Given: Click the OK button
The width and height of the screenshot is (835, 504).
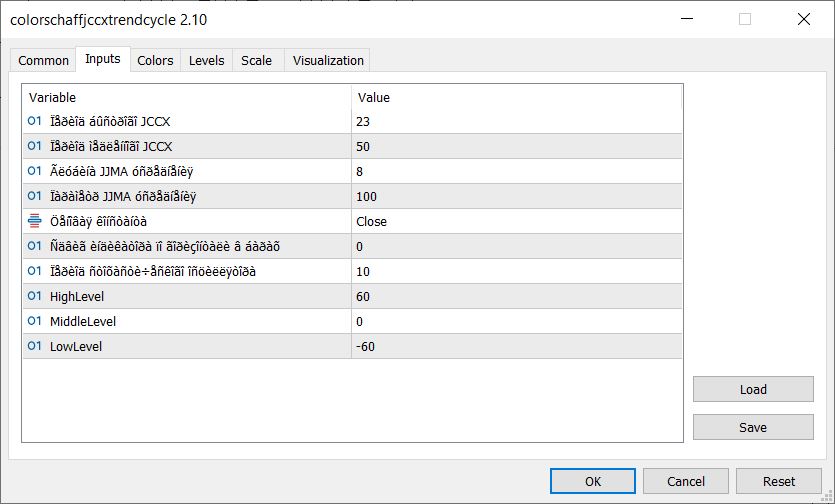Looking at the screenshot, I should click(593, 482).
